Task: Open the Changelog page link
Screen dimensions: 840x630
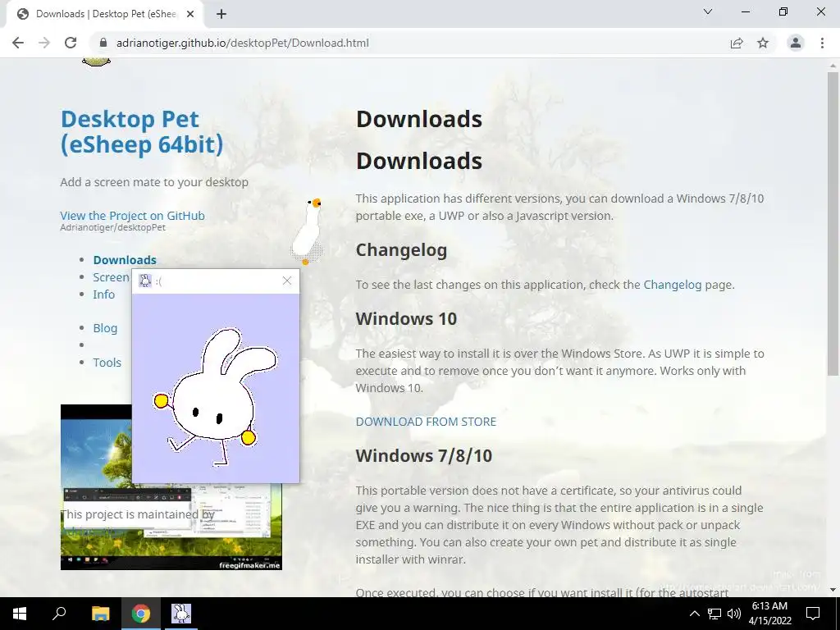Action: coord(673,285)
